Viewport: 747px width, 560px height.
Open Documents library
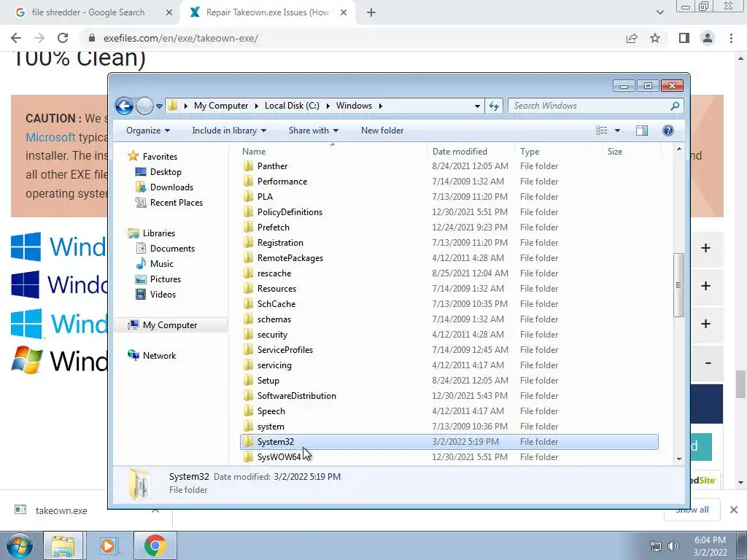pos(172,249)
